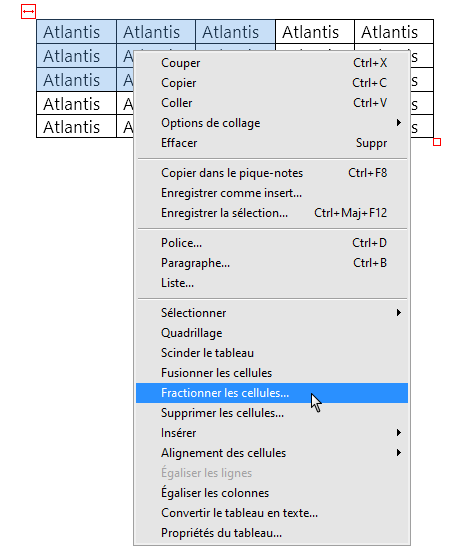Choose Coller menu entry

(272, 103)
